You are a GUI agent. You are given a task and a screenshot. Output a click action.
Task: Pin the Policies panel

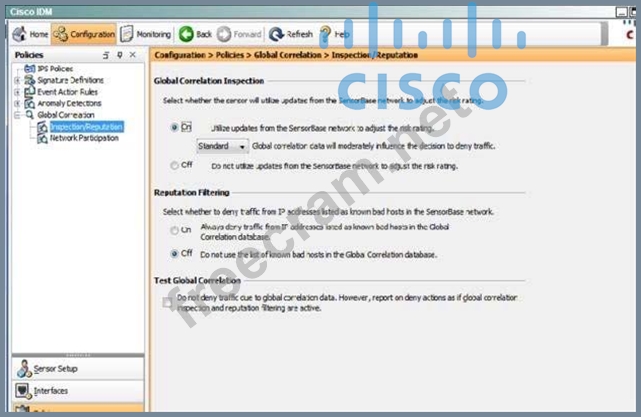(120, 55)
